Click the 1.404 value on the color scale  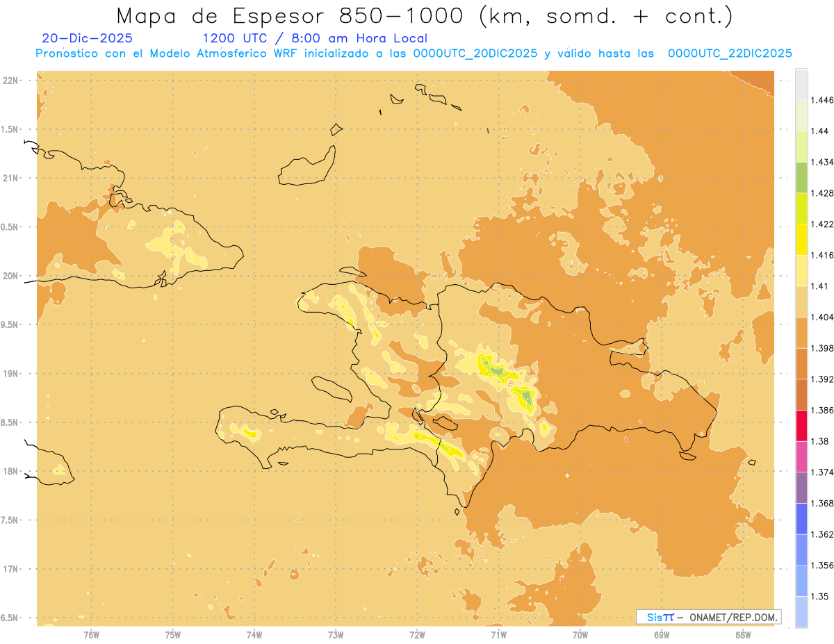[x=822, y=317]
